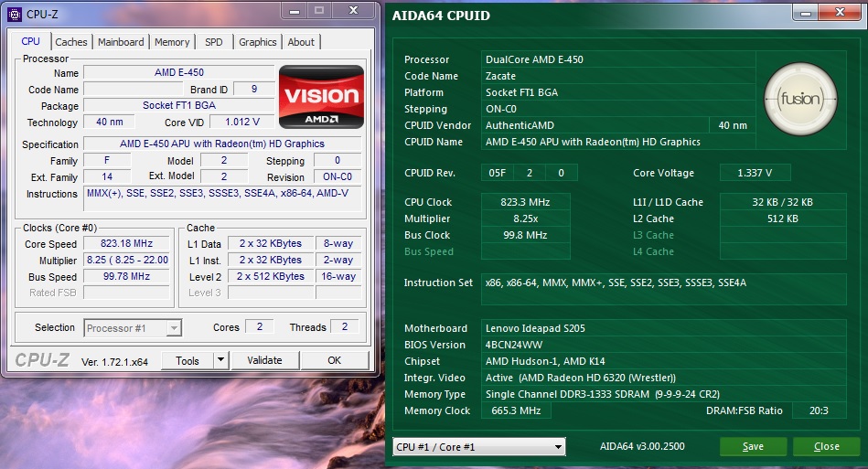Click the Revision value 'ON-C0' in CPU-Z

[338, 176]
